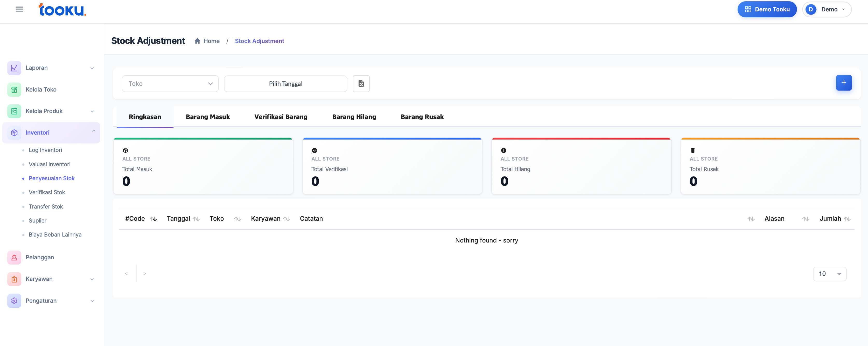The height and width of the screenshot is (346, 868).
Task: Open the Toko store dropdown
Action: click(170, 84)
